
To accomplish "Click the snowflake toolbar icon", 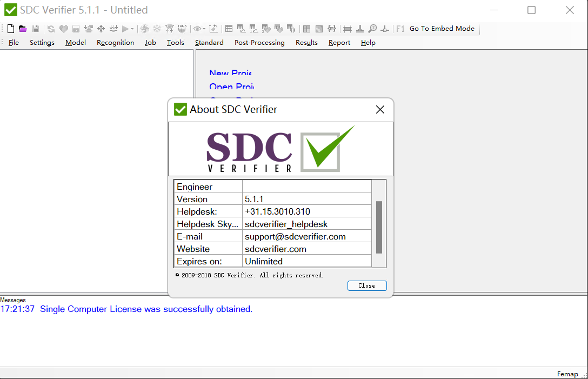I will (x=157, y=29).
